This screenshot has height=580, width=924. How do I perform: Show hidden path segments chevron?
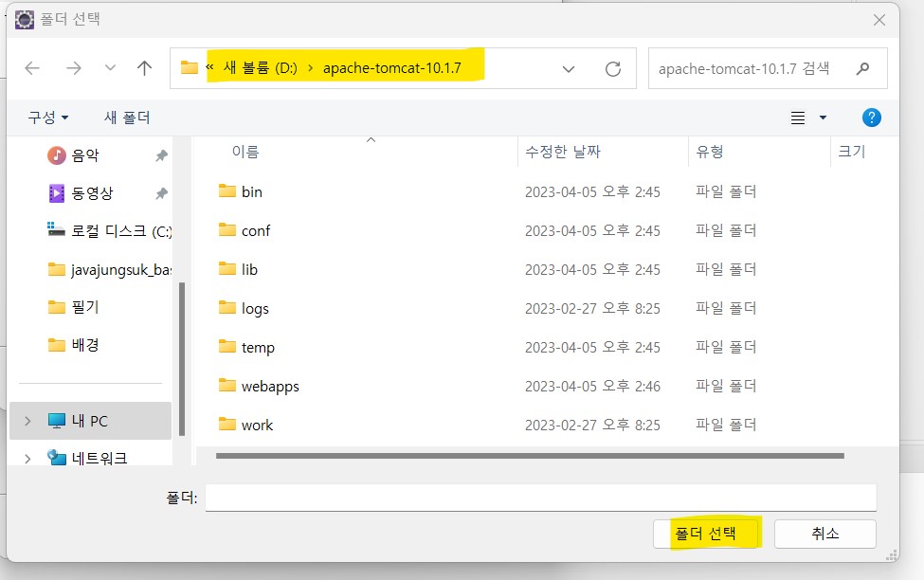click(x=209, y=68)
